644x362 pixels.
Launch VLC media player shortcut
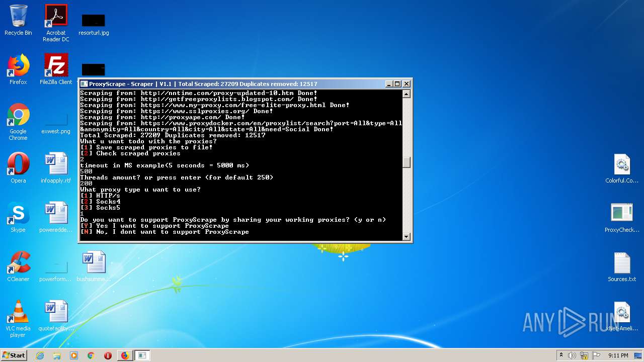coord(18,319)
